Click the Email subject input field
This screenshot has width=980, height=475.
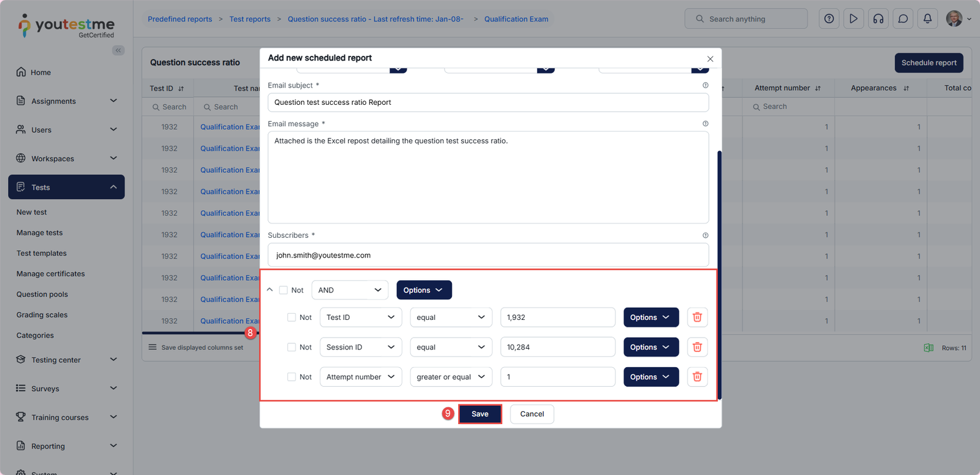click(488, 102)
